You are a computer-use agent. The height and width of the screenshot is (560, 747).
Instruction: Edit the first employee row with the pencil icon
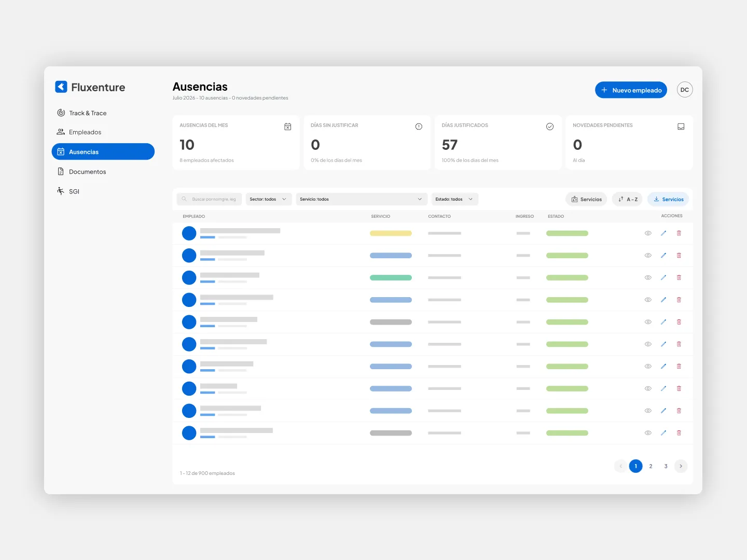[x=663, y=233]
